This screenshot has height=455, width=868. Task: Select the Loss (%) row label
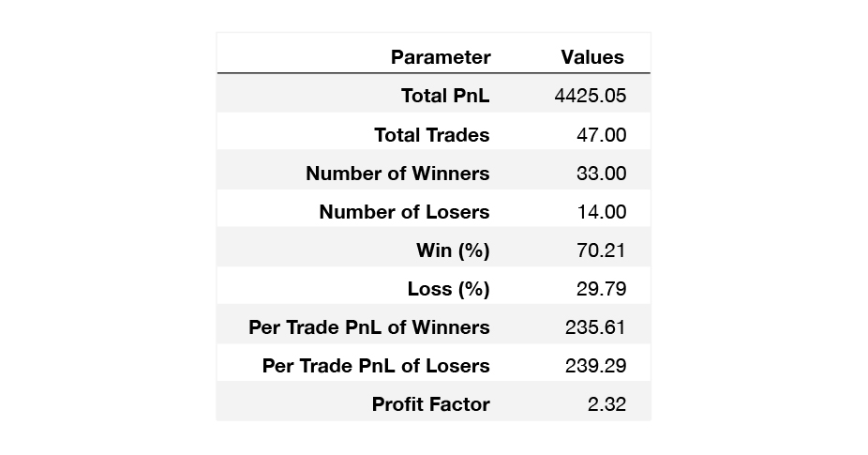coord(449,289)
